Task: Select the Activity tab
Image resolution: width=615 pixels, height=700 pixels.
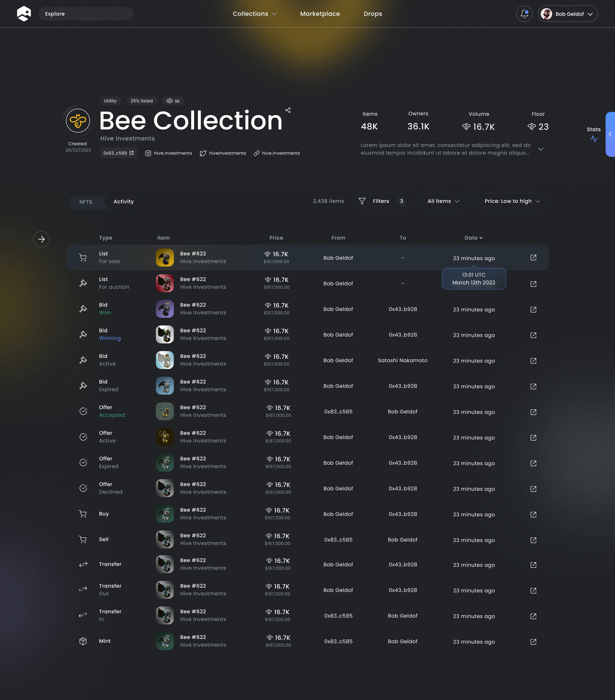Action: [124, 201]
